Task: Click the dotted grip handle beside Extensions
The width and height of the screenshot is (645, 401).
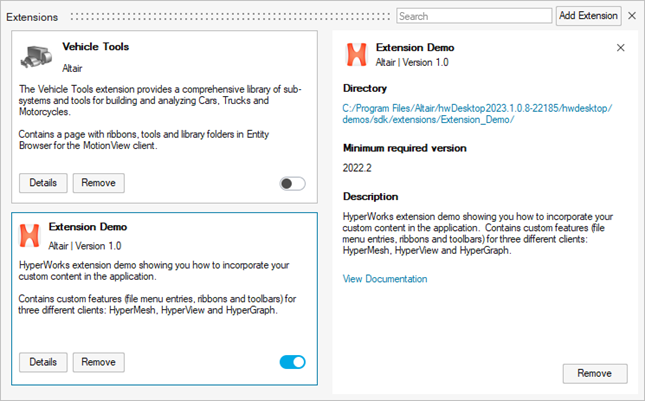Action: (228, 17)
